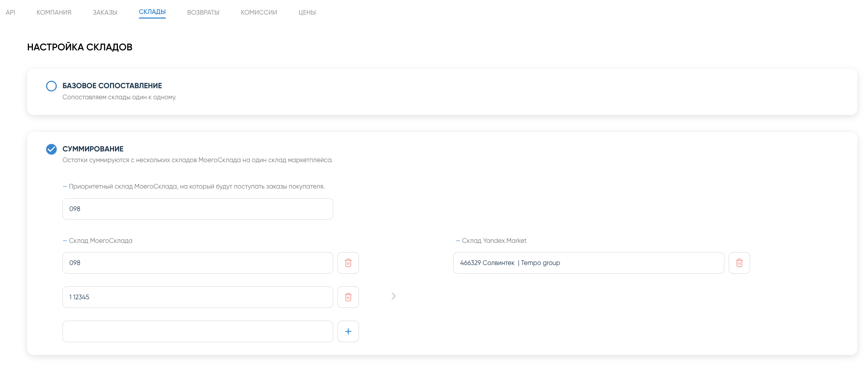Open the КОМПАНИЯ tab
Image resolution: width=868 pixels, height=365 pixels.
click(x=54, y=12)
